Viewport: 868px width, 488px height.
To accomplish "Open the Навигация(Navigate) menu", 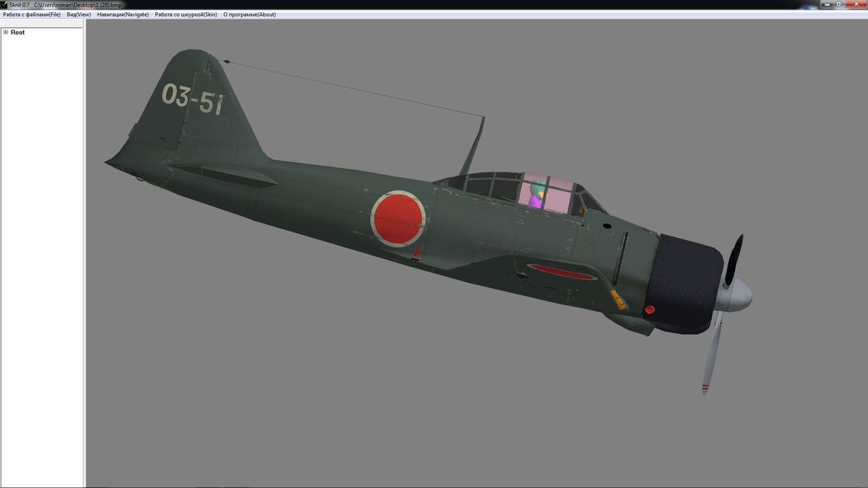I will coord(123,14).
